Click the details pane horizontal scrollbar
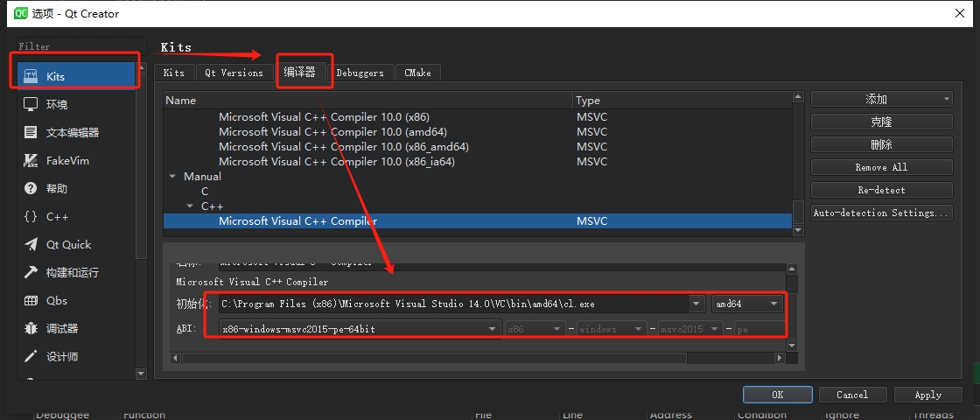Image resolution: width=980 pixels, height=420 pixels. pos(434,358)
